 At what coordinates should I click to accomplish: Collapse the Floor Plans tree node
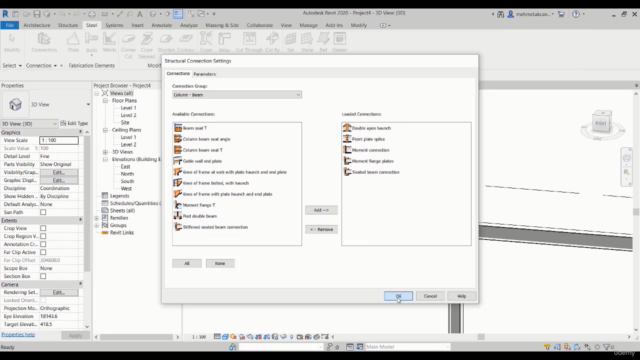click(x=105, y=100)
